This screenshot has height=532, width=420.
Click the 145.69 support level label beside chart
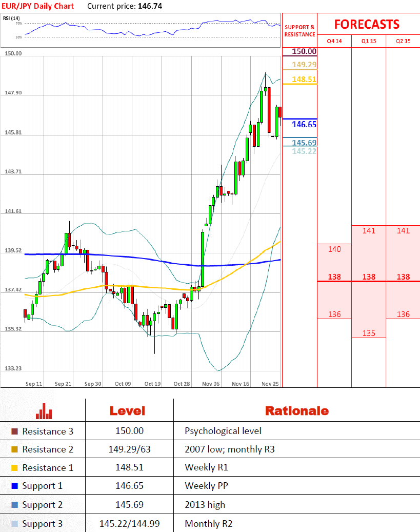304,143
